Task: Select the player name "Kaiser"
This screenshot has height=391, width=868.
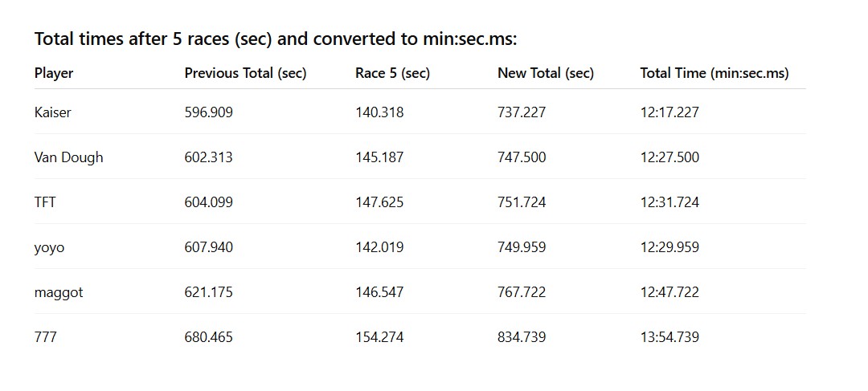Action: click(52, 112)
